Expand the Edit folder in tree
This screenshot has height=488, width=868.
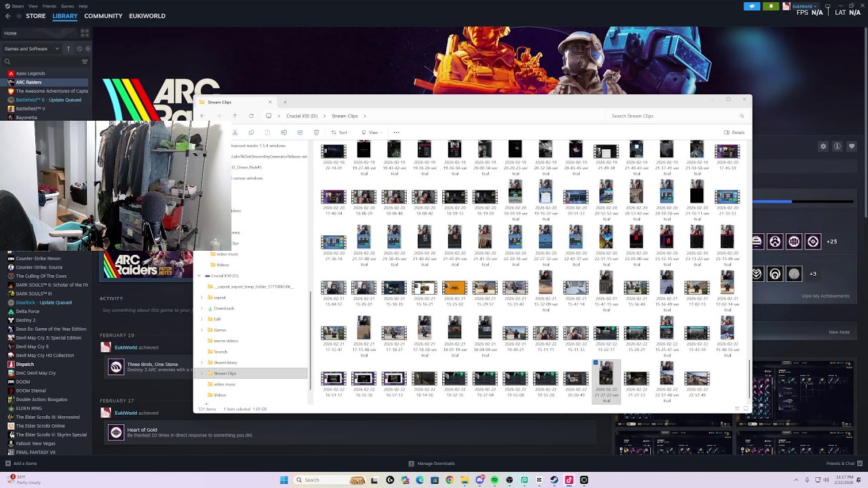(x=201, y=319)
